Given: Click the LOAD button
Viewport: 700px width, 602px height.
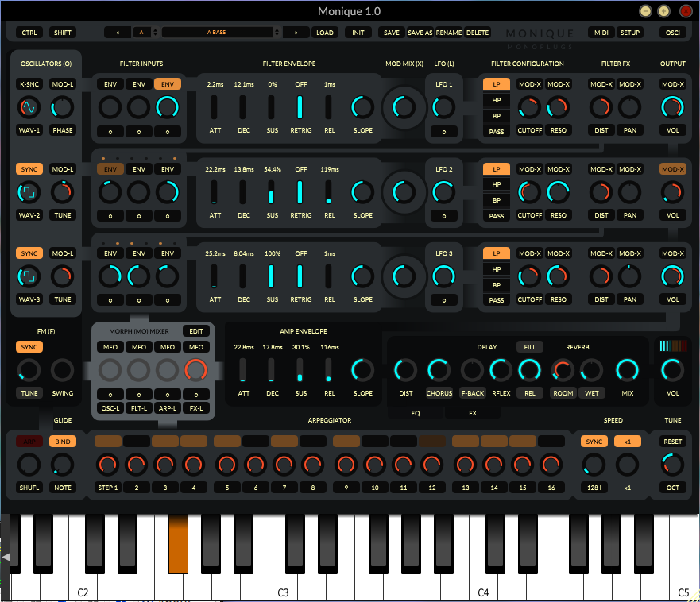Looking at the screenshot, I should pyautogui.click(x=324, y=33).
